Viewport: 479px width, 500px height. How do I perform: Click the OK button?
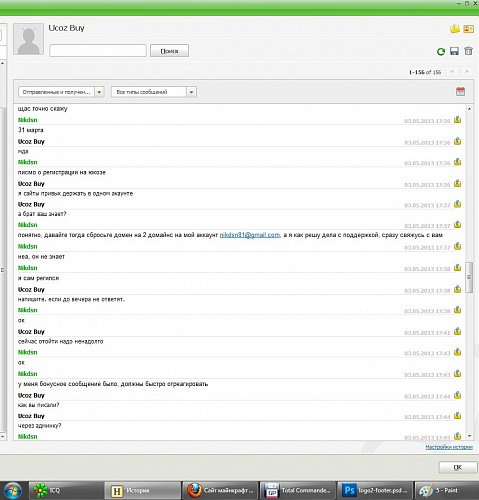[x=458, y=467]
